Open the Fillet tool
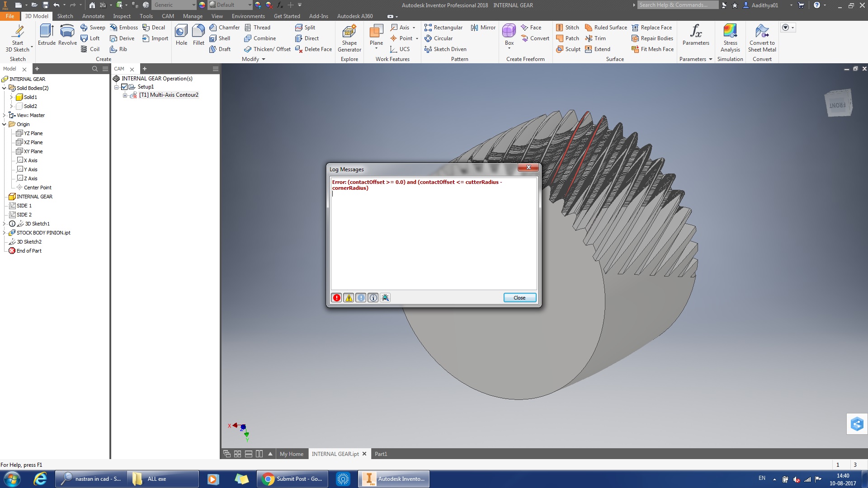Image resolution: width=868 pixels, height=488 pixels. (198, 36)
